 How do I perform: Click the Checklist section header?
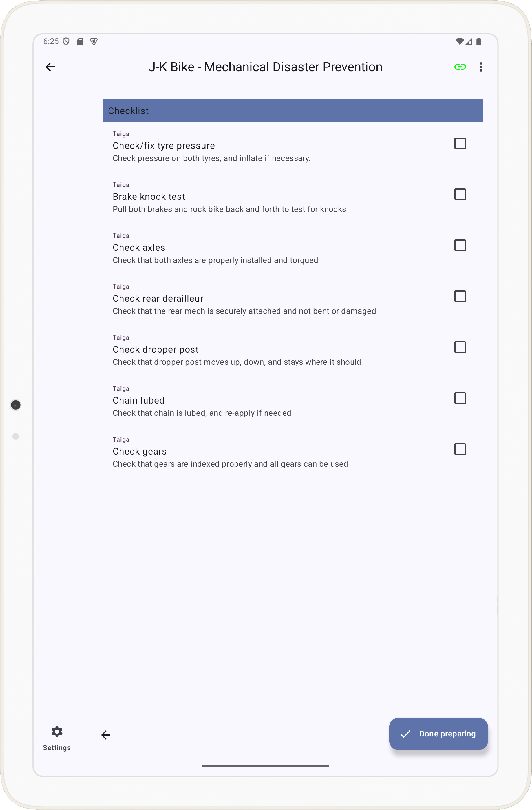coord(293,111)
